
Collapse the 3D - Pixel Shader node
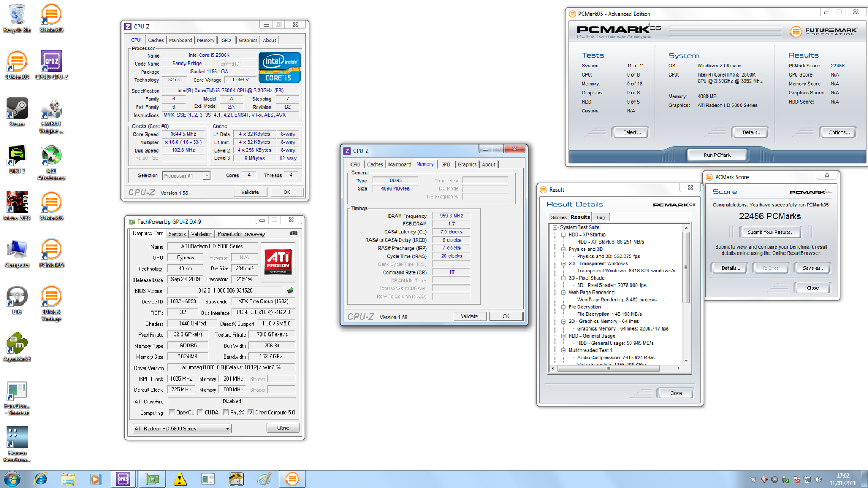(564, 278)
